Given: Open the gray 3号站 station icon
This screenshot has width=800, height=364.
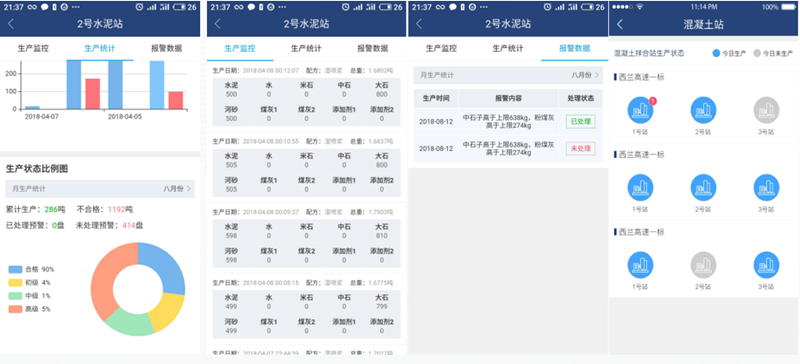Looking at the screenshot, I should click(x=766, y=110).
